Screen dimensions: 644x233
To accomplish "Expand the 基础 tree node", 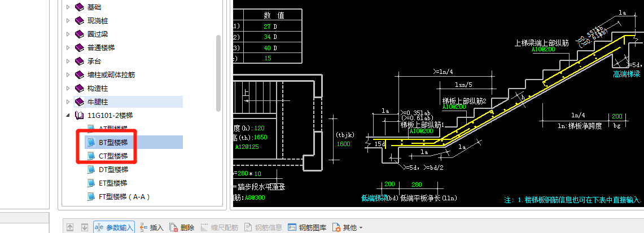I will [68, 7].
